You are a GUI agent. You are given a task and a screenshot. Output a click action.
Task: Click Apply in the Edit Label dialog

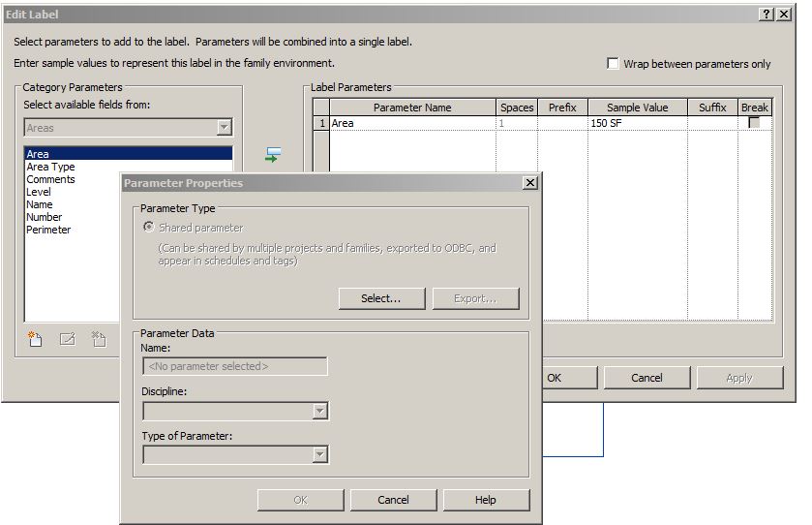(739, 378)
